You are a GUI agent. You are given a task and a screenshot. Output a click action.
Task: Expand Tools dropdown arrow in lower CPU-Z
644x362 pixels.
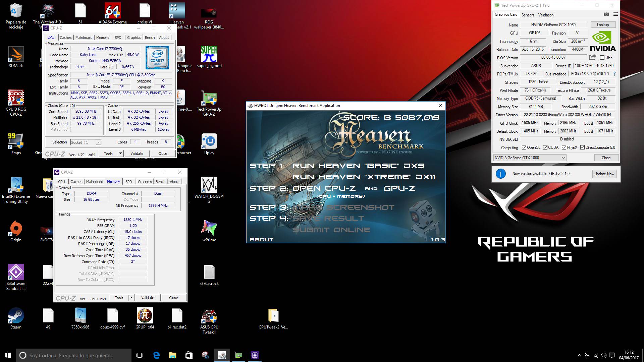point(131,298)
